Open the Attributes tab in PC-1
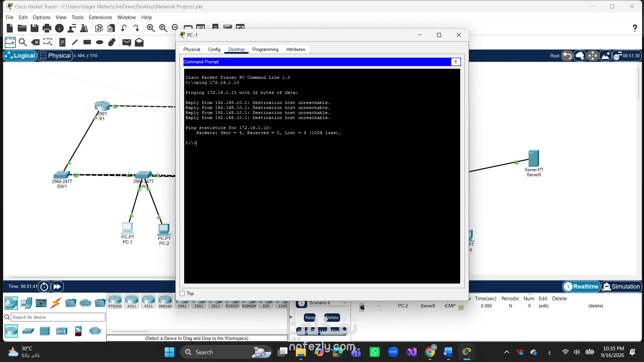644x362 pixels. pyautogui.click(x=296, y=49)
